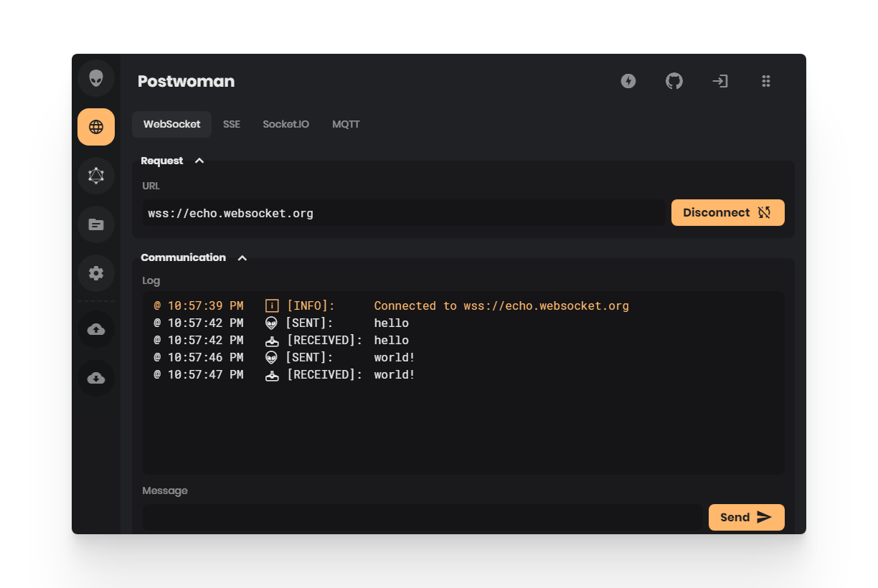Collapse the Communication section
The image size is (878, 588).
(x=242, y=257)
